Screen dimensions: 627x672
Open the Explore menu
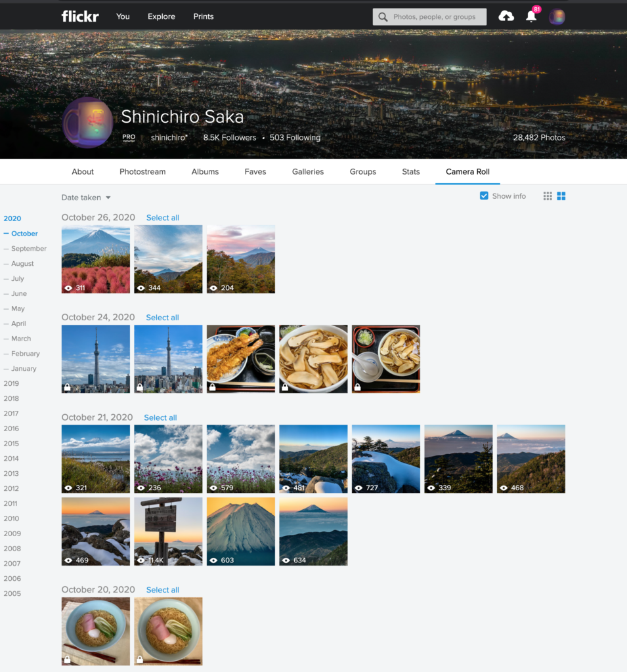(162, 16)
